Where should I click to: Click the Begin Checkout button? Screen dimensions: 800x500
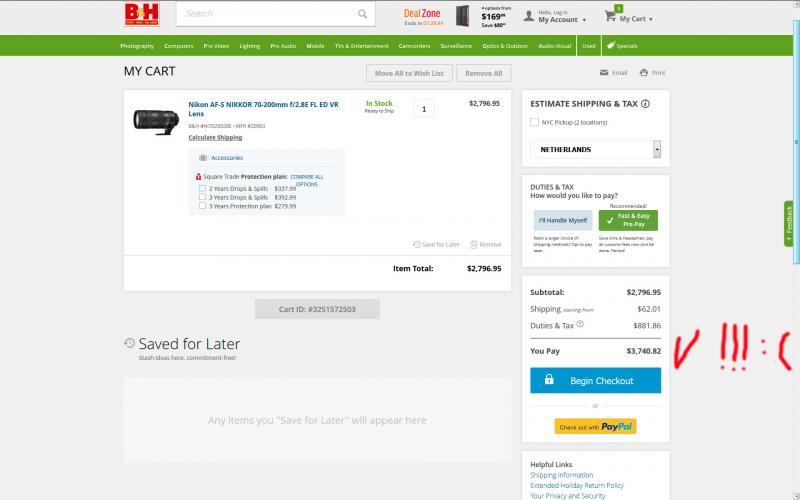(x=595, y=380)
